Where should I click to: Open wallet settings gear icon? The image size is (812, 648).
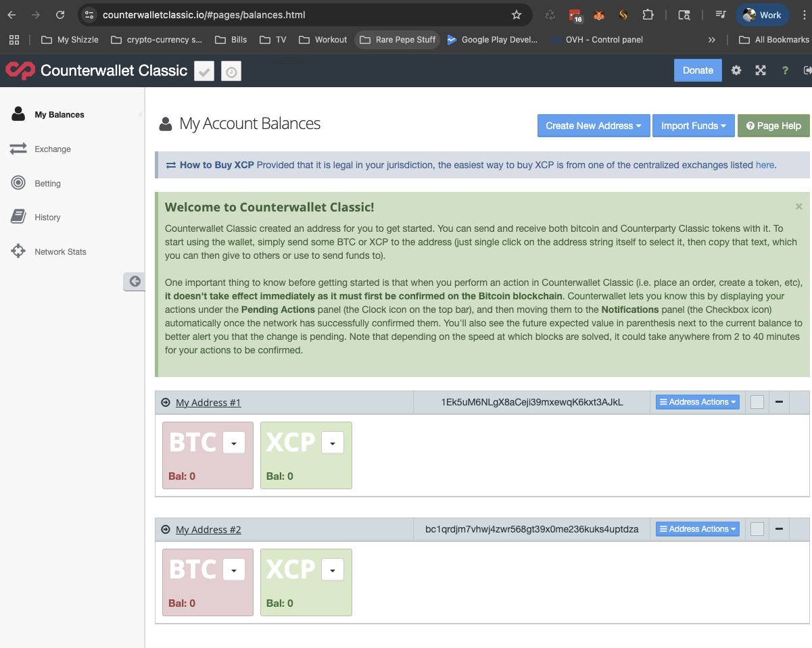[736, 70]
